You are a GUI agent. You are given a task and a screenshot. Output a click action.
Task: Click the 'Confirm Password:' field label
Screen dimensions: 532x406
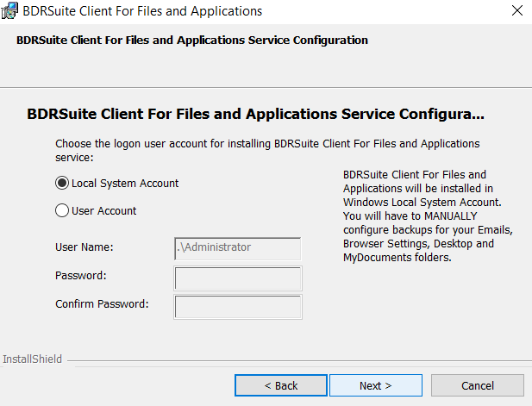(x=102, y=304)
